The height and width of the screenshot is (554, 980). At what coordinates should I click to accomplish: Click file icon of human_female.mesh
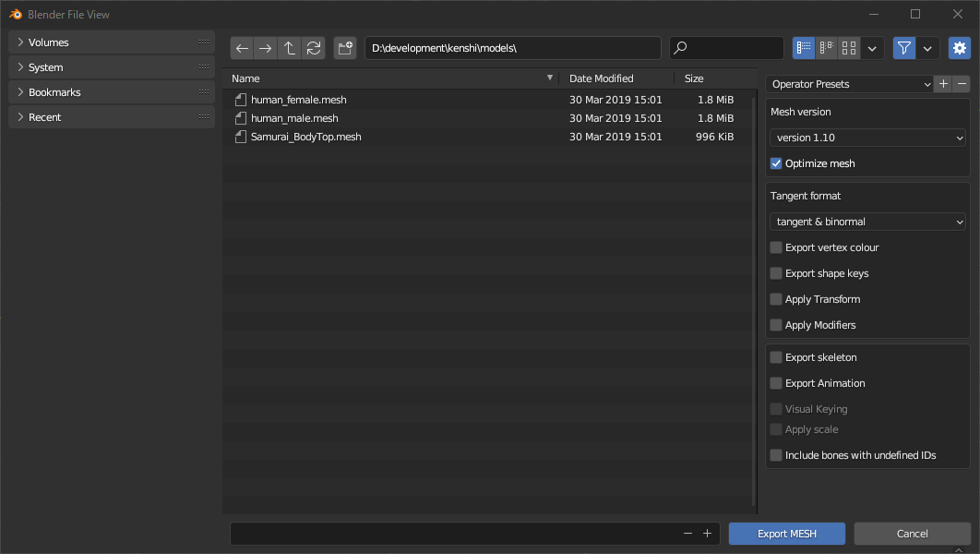pyautogui.click(x=241, y=100)
